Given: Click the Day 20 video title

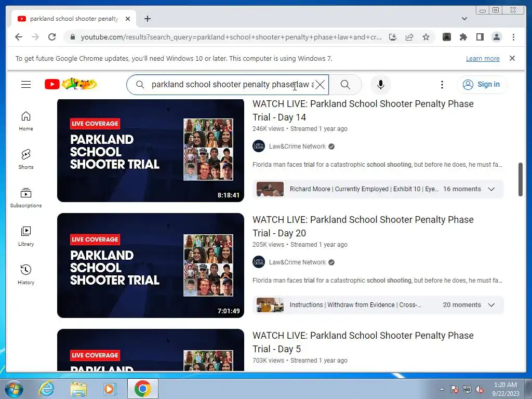Looking at the screenshot, I should point(363,227).
